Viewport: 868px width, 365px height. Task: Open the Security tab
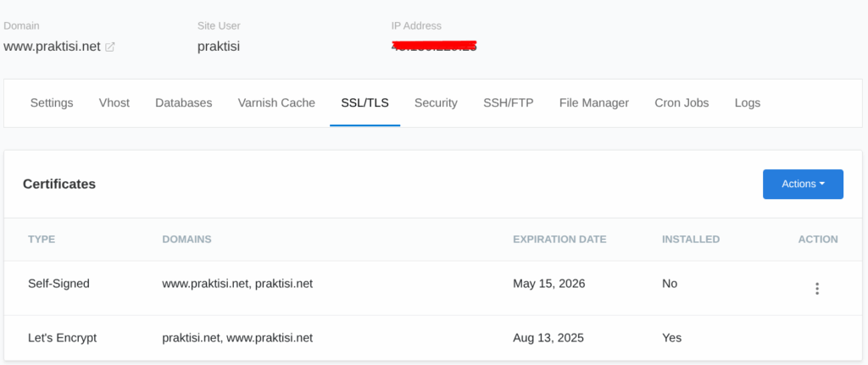coord(436,102)
